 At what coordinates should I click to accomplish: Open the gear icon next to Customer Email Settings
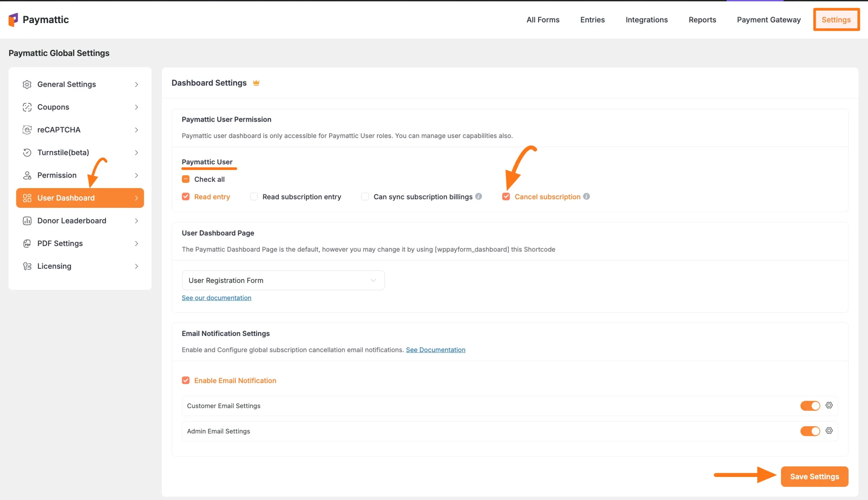tap(829, 405)
